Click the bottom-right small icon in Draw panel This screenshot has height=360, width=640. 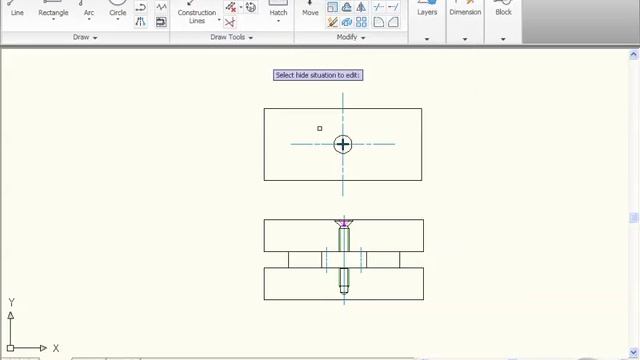click(161, 22)
